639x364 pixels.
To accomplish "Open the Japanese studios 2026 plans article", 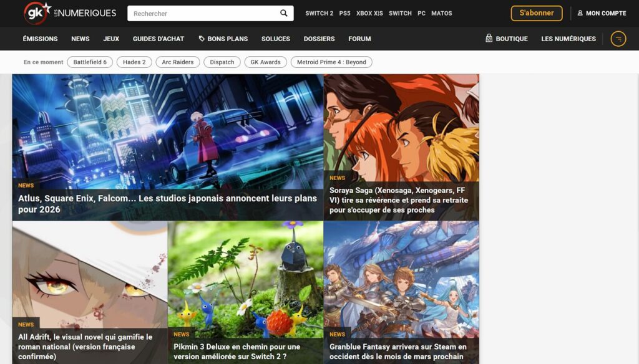I will 167,203.
